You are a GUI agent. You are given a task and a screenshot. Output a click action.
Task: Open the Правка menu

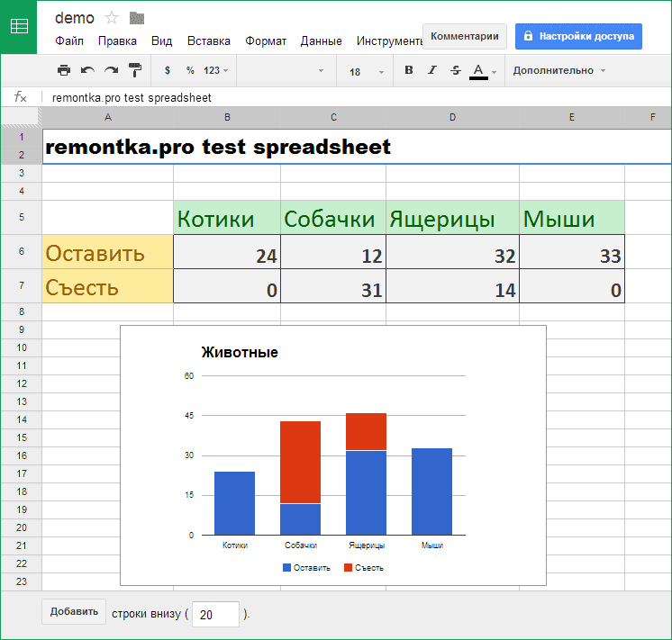117,41
